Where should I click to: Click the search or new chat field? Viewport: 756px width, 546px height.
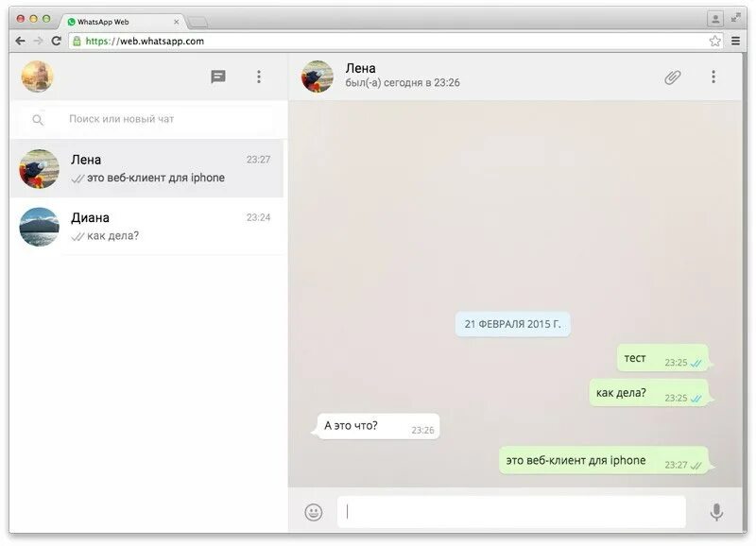[149, 119]
